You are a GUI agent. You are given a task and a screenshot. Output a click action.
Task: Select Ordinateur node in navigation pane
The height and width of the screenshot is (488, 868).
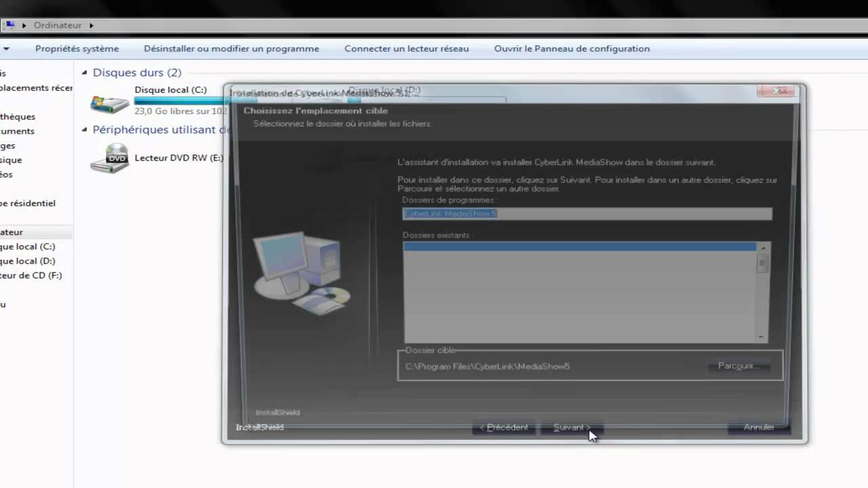click(x=12, y=232)
